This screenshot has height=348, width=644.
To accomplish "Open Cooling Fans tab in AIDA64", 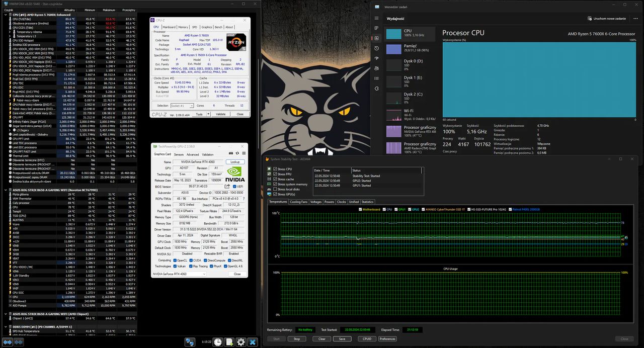I will (299, 202).
